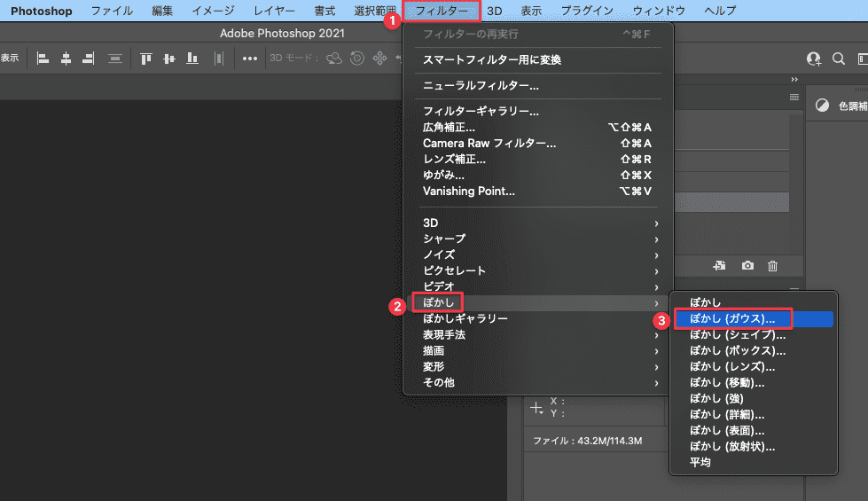Screen dimensions: 868x501
Task: Click the 3D pan mode icon
Action: [x=379, y=59]
